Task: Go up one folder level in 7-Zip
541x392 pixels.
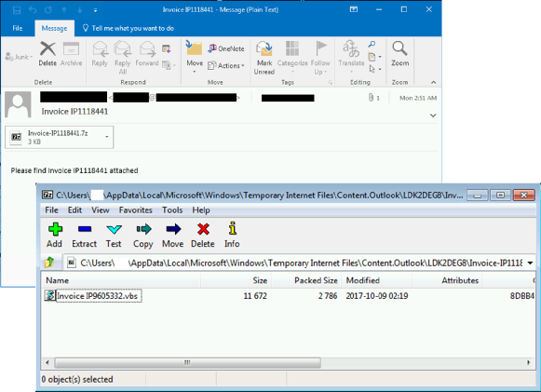Action: tap(49, 263)
